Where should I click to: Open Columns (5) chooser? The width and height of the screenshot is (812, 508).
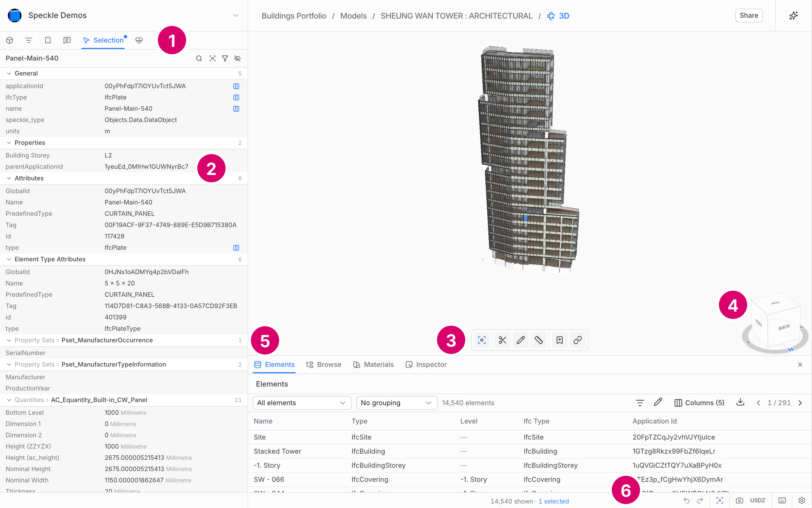(700, 403)
